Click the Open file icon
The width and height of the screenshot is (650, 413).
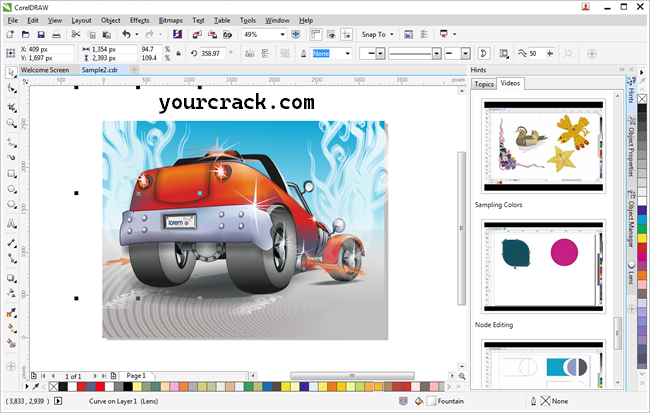25,34
